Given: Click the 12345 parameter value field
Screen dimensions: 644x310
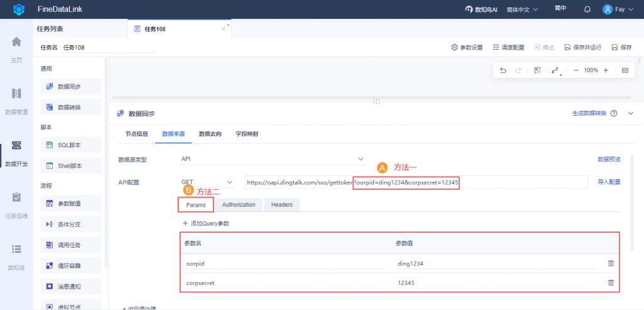Looking at the screenshot, I should pos(496,282).
